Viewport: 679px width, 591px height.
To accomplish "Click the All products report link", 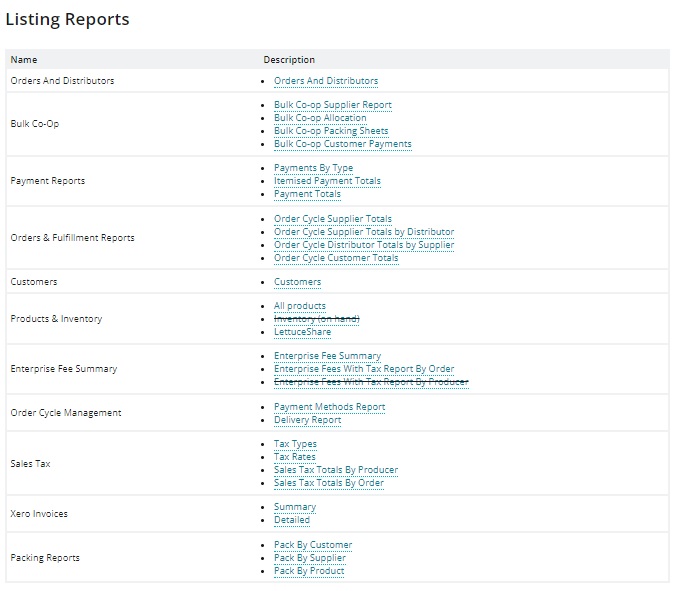I will click(x=299, y=306).
